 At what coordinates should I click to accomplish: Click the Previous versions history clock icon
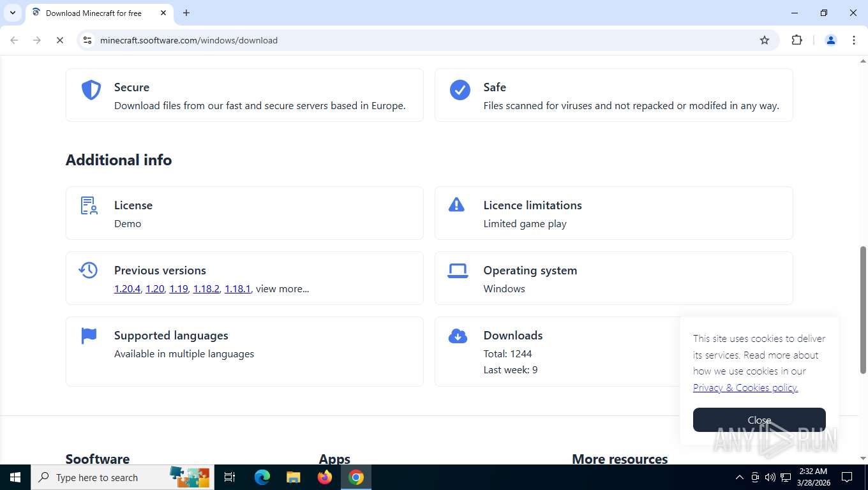tap(88, 270)
